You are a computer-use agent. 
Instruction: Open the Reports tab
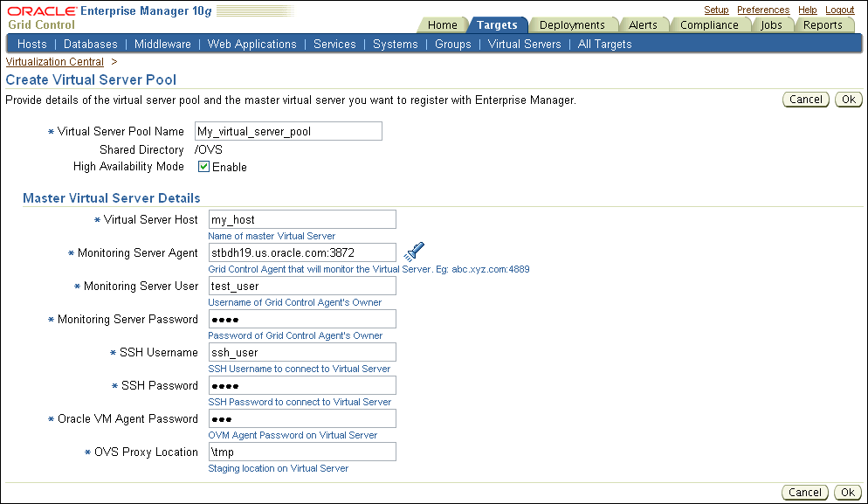[x=823, y=24]
